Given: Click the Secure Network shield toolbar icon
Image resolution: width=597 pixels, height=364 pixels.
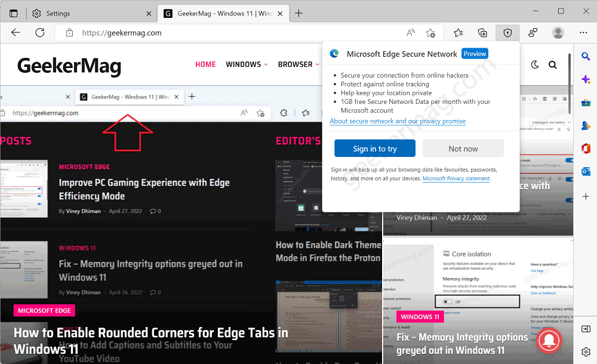Looking at the screenshot, I should (507, 33).
